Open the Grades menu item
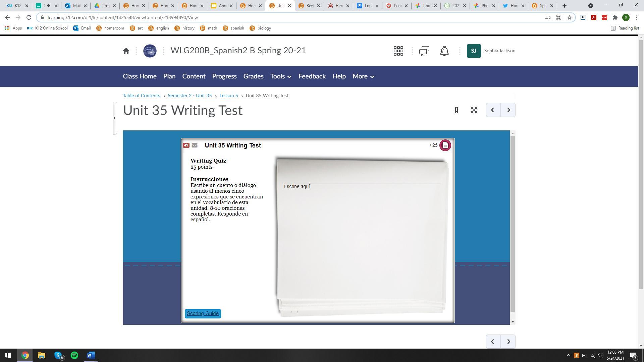The height and width of the screenshot is (362, 644). 253,76
